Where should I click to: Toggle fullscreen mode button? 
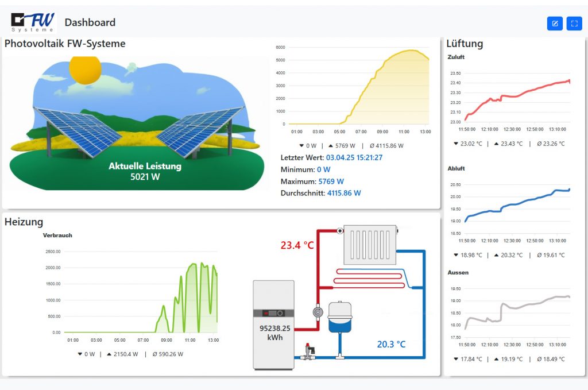(x=574, y=24)
